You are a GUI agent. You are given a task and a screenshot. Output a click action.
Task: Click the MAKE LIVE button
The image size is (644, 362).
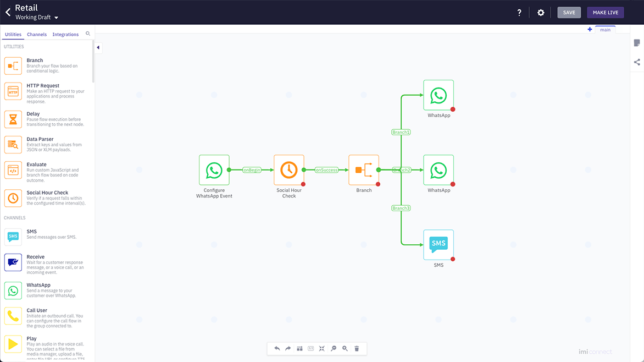[606, 12]
